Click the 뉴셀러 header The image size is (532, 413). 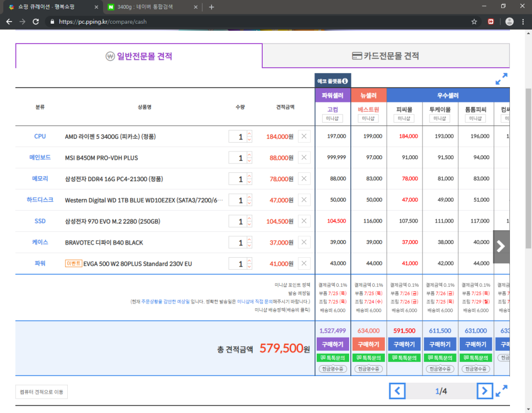tap(368, 95)
